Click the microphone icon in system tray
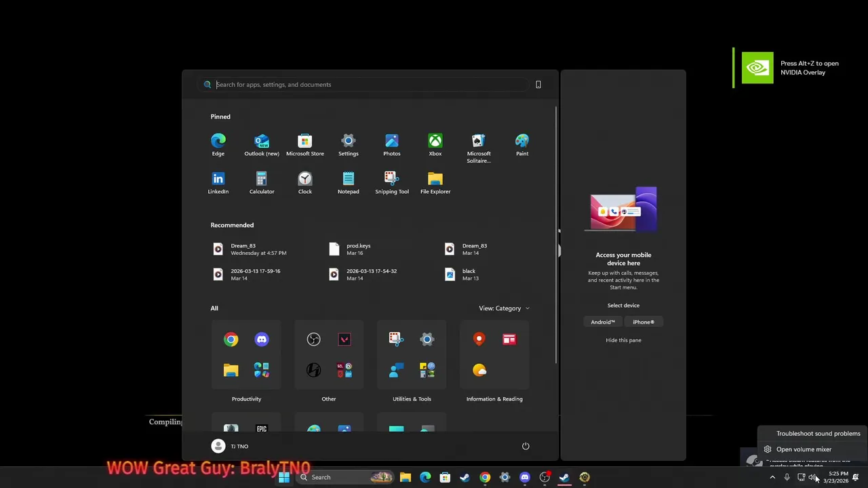868x488 pixels. click(x=787, y=477)
